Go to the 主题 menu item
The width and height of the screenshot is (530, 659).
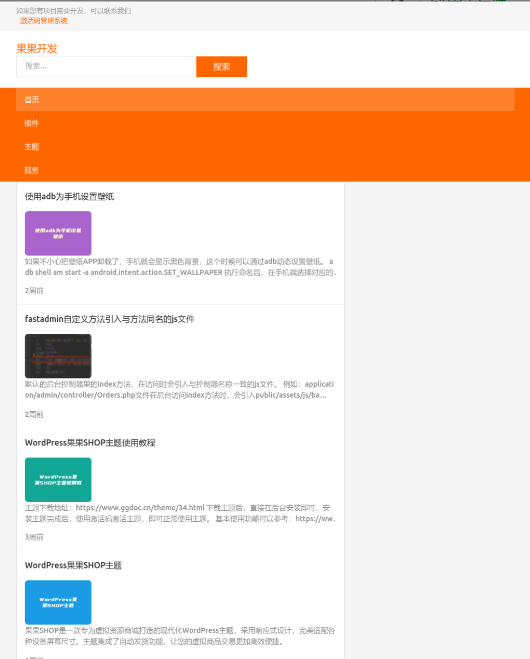(32, 147)
